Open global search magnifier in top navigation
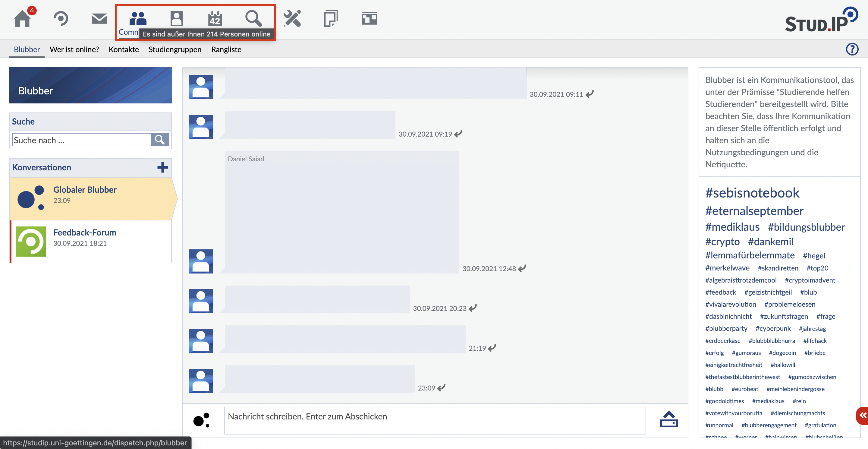The height and width of the screenshot is (449, 868). pyautogui.click(x=253, y=18)
